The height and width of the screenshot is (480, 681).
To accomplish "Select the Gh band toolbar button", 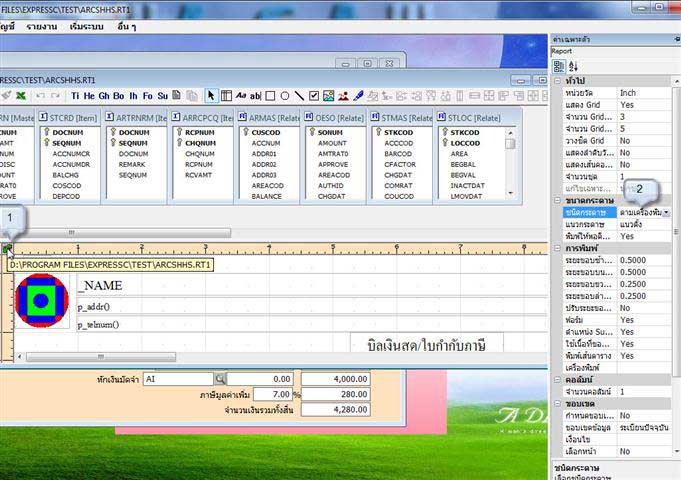I will point(104,96).
